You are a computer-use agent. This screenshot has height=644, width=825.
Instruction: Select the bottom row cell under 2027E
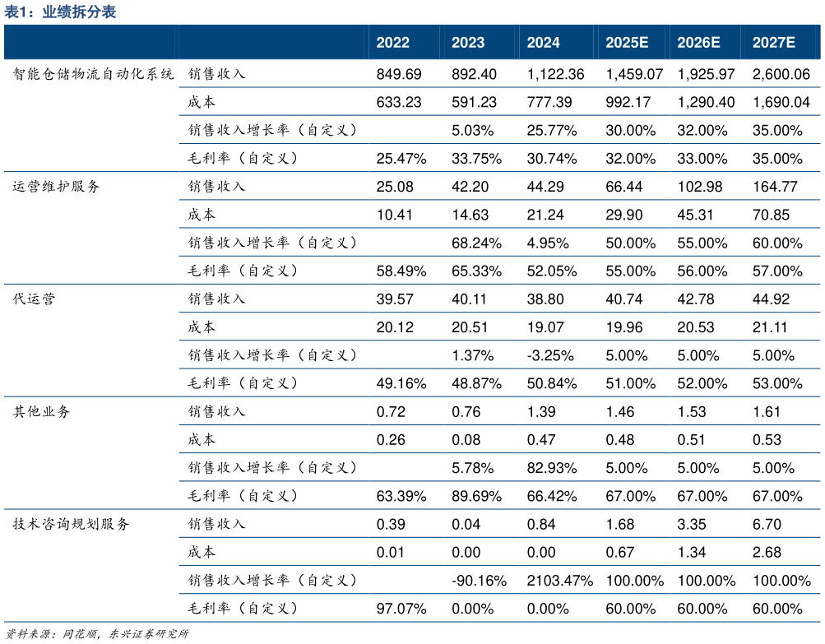point(773,608)
